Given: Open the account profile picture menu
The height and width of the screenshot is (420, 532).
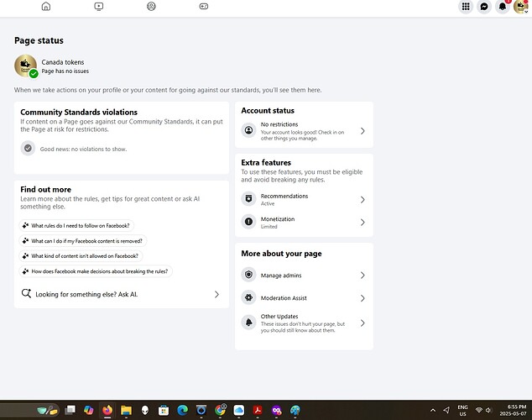Looking at the screenshot, I should point(521,7).
